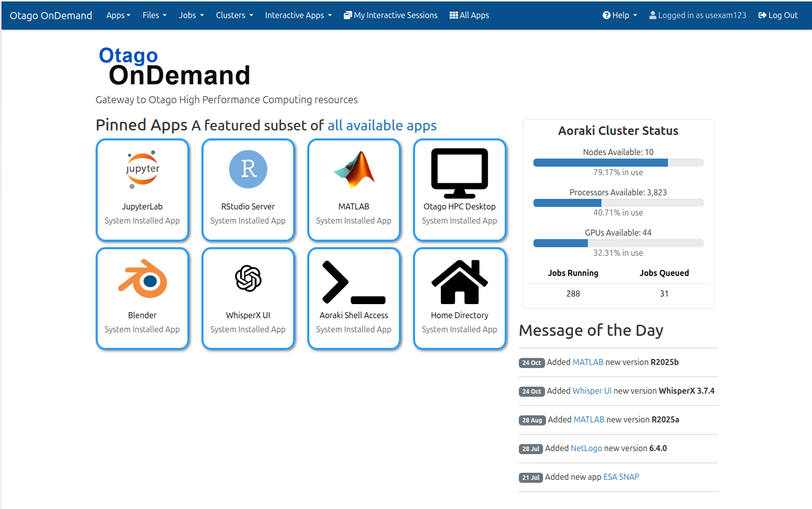The image size is (812, 509).
Task: Click the Message of the Day heading
Action: click(x=591, y=330)
